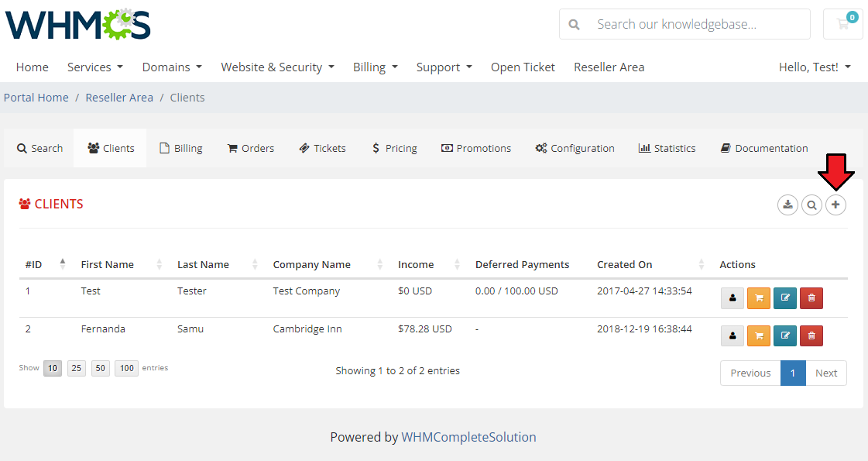This screenshot has width=868, height=461.
Task: Show 100 entries per page
Action: 127,368
